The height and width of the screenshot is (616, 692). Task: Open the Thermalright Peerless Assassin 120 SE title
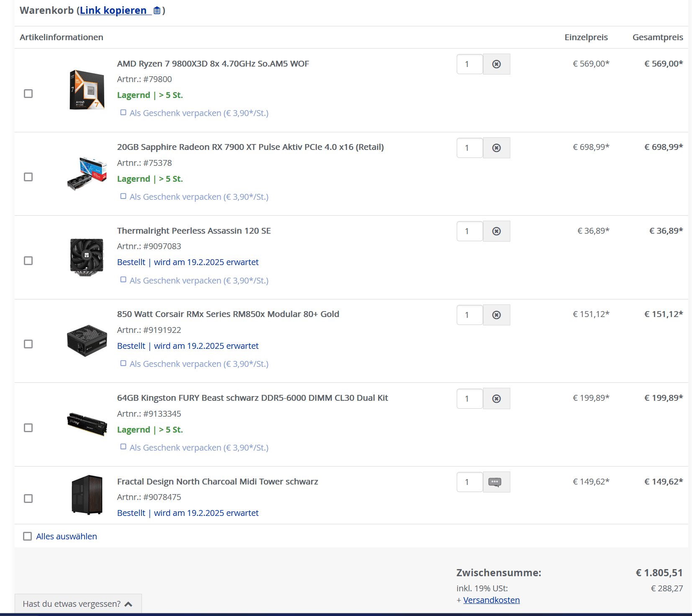pos(194,231)
